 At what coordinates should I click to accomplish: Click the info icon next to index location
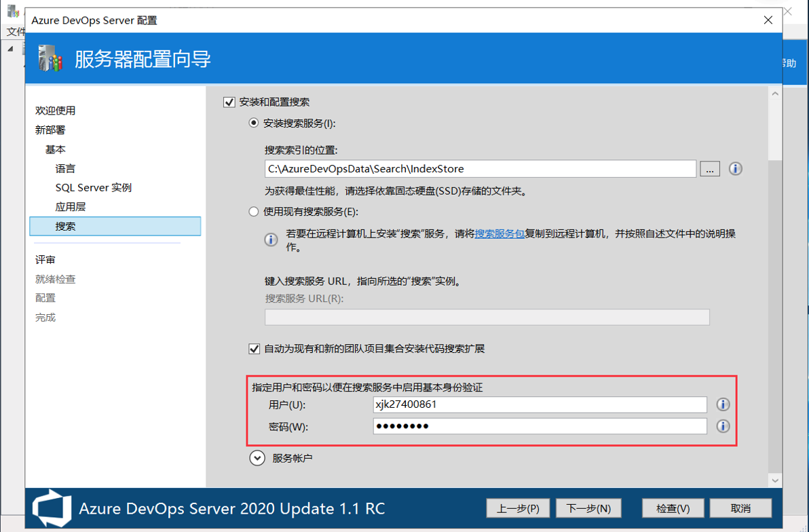[735, 169]
